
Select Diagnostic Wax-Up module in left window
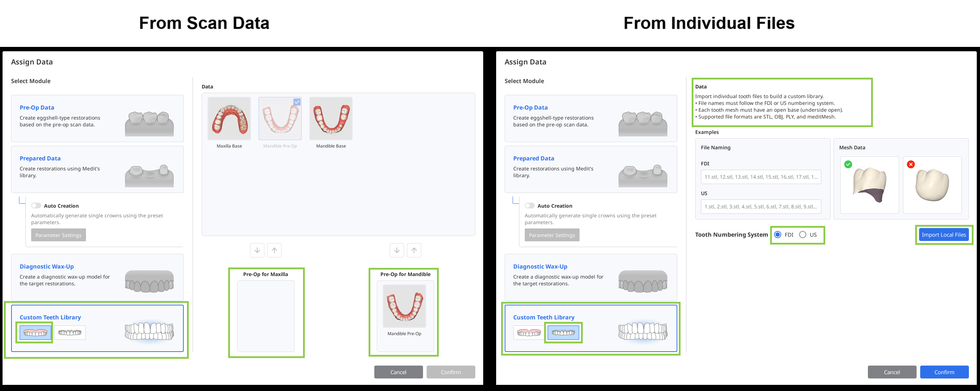click(97, 277)
